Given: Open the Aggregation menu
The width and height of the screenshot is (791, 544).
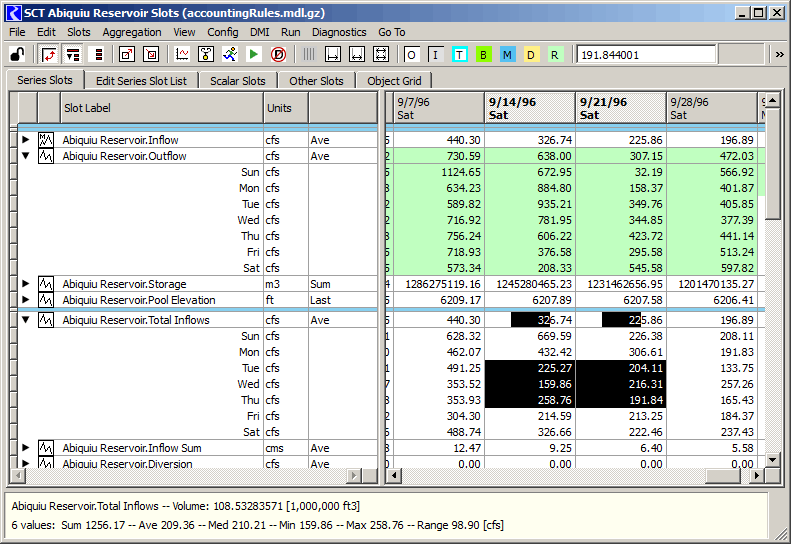Looking at the screenshot, I should point(132,32).
